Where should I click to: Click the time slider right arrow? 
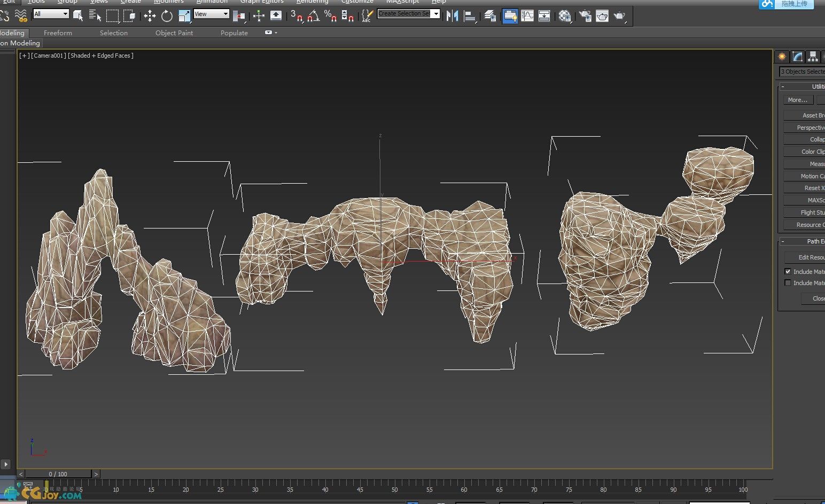(96, 474)
